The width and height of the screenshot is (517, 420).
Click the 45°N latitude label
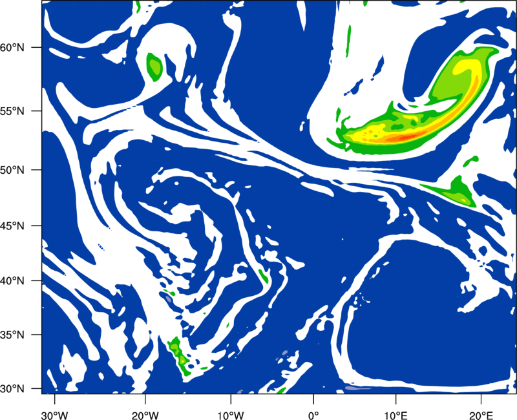pos(12,226)
